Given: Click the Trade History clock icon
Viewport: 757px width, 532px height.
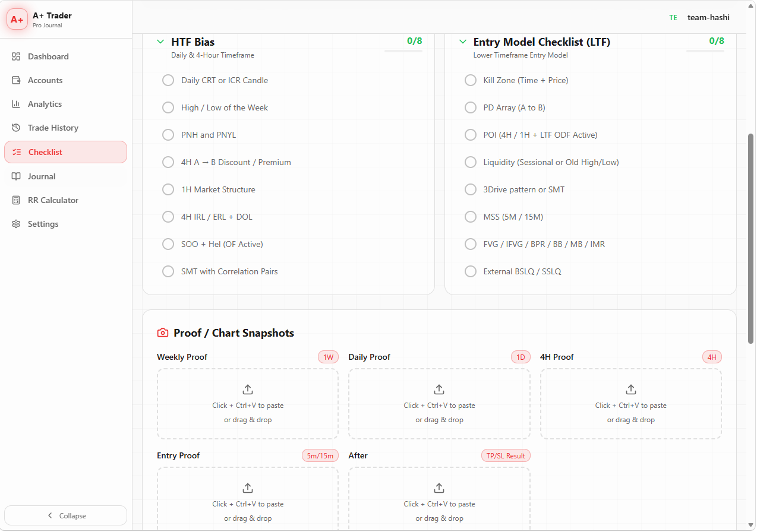Looking at the screenshot, I should point(16,128).
